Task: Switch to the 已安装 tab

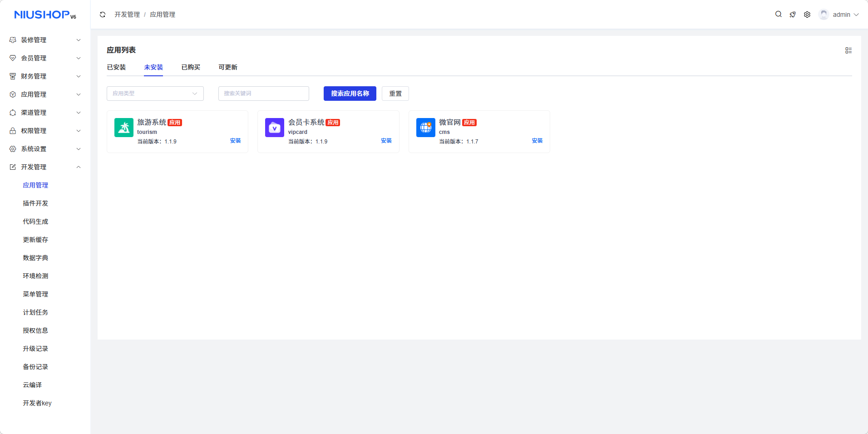Action: (116, 67)
